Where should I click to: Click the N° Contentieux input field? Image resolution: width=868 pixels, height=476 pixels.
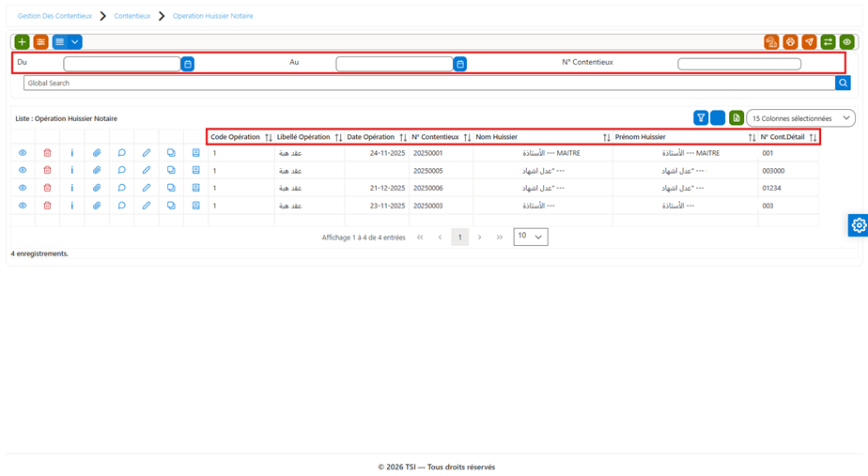point(739,64)
